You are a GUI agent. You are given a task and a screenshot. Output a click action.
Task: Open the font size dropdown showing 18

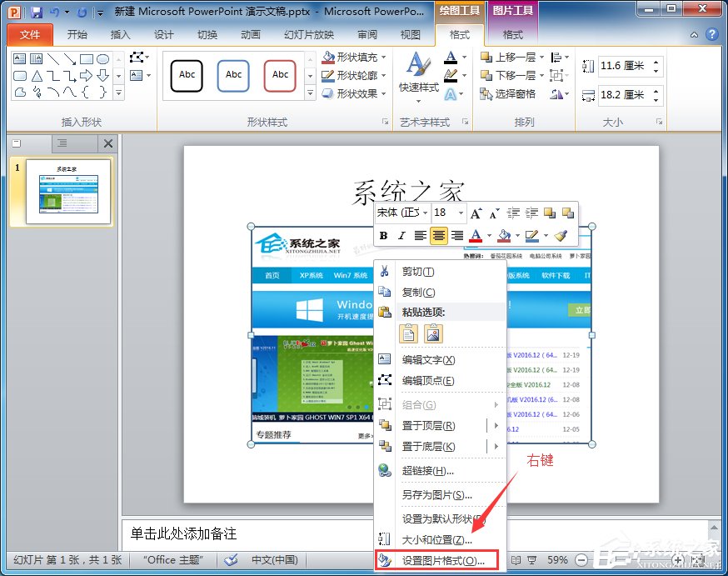tap(461, 213)
